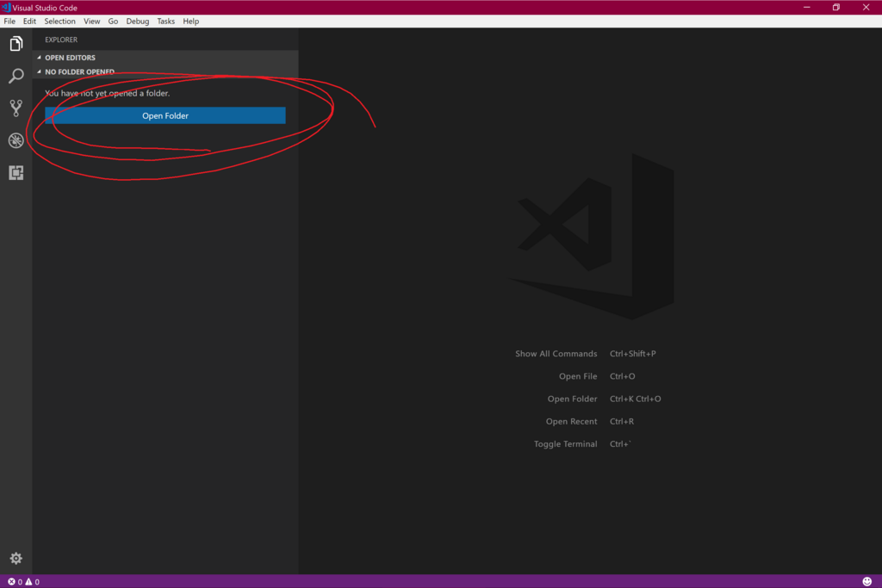Open the Help menu
The height and width of the screenshot is (588, 882).
(190, 22)
